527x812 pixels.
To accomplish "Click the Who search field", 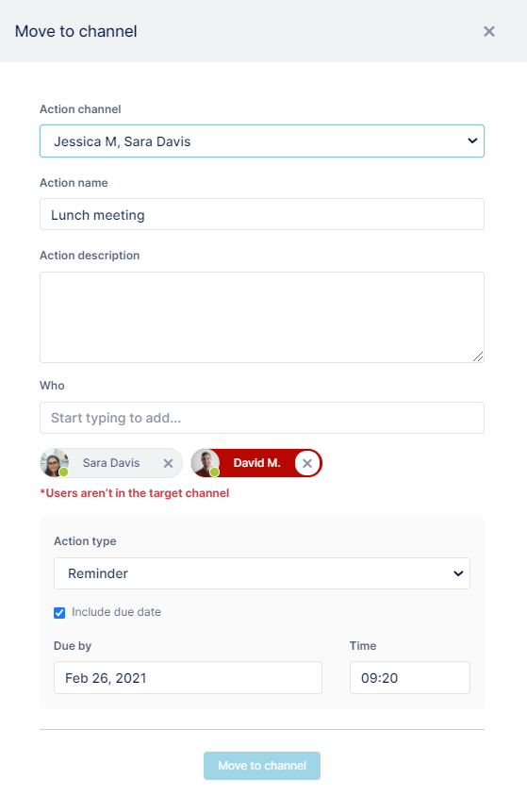I will tap(262, 418).
